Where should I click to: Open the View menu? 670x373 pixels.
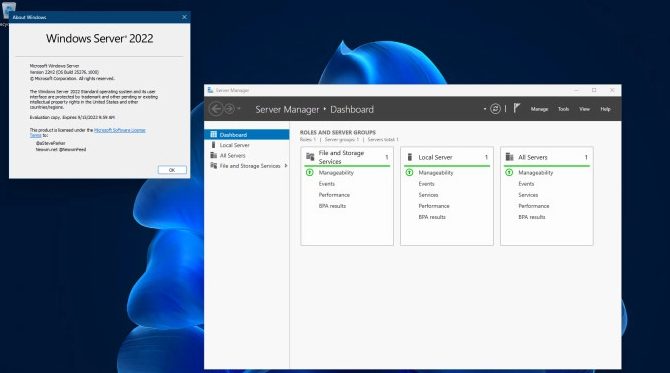click(584, 109)
